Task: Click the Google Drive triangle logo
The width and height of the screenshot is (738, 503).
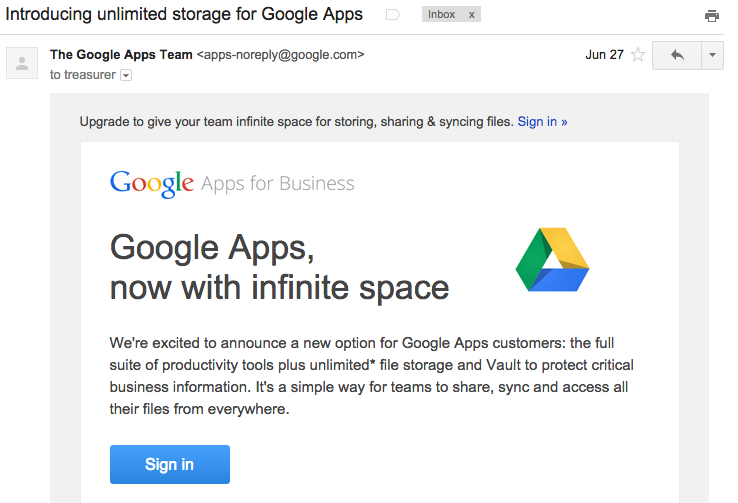Action: 553,260
